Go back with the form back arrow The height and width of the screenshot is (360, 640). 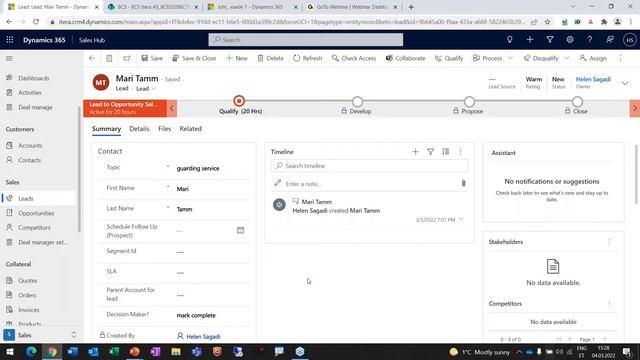92,58
